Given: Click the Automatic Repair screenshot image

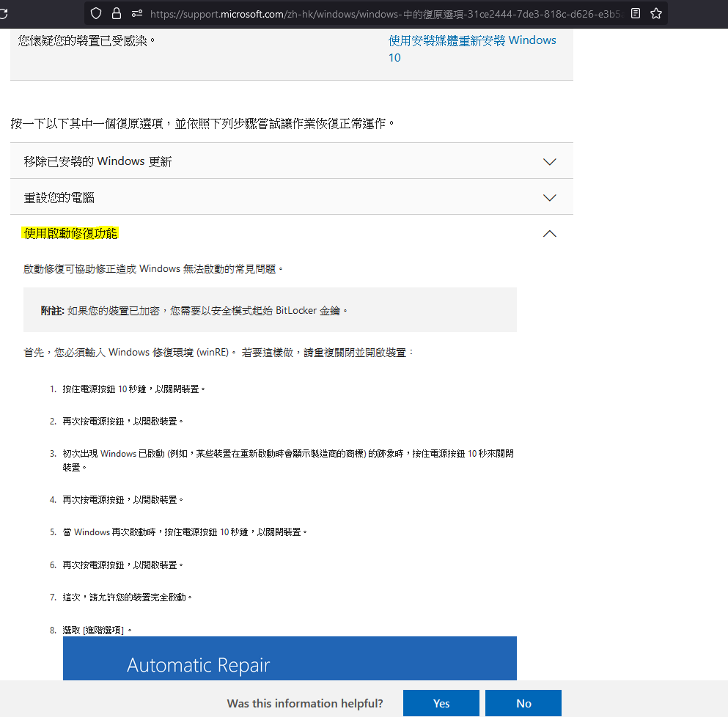Looking at the screenshot, I should (x=290, y=658).
